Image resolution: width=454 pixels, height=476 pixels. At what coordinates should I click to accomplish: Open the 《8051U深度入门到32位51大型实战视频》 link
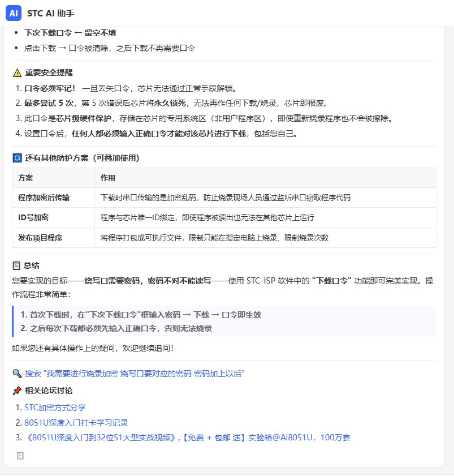tap(187, 438)
